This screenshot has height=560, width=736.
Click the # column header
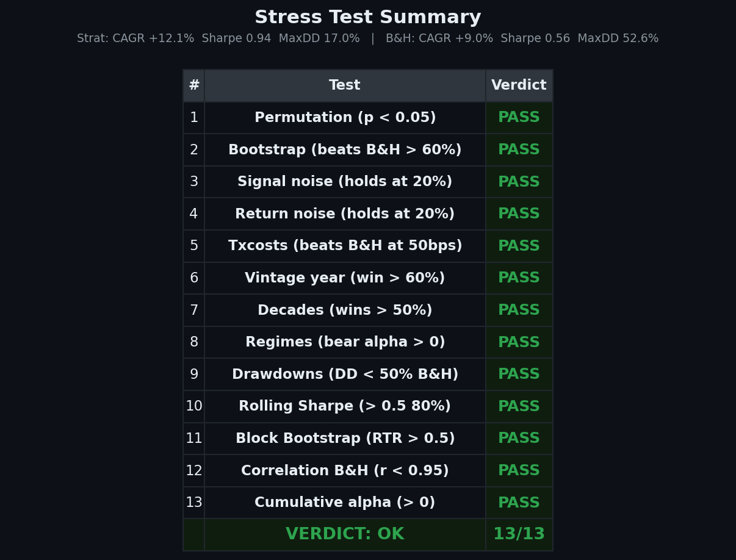(193, 85)
